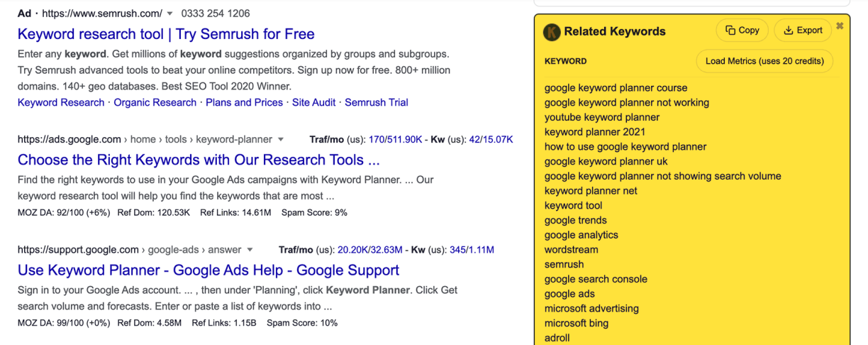Open the Semrush Trial sitelink
The height and width of the screenshot is (345, 868).
point(377,102)
